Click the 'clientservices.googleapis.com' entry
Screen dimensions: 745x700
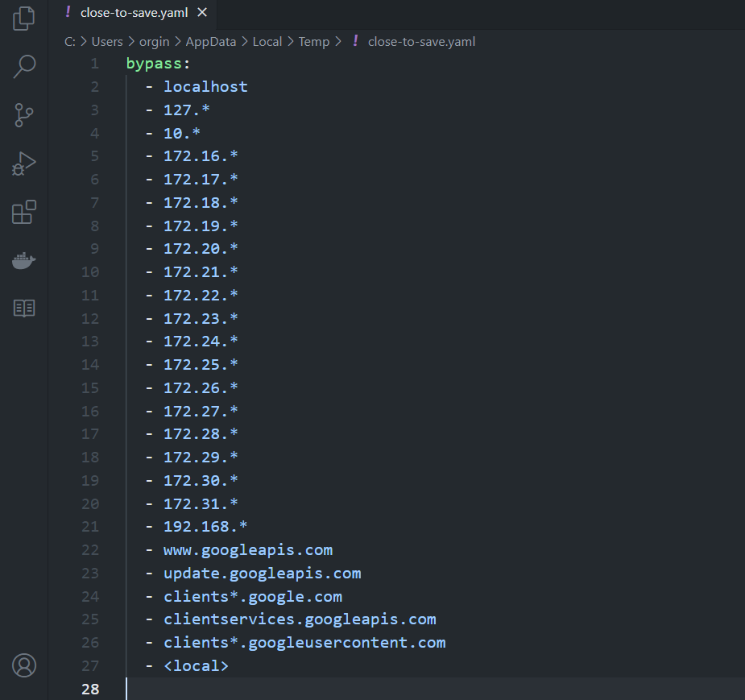pos(300,619)
